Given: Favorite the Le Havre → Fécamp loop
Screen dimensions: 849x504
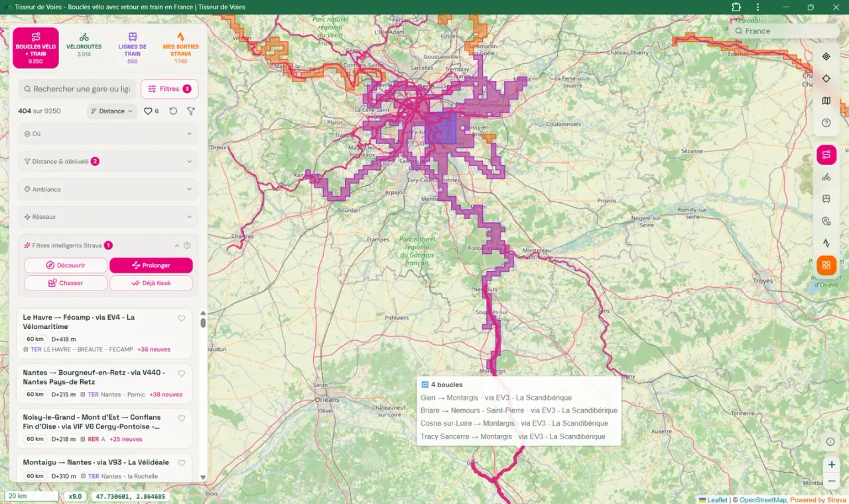Looking at the screenshot, I should click(x=182, y=318).
